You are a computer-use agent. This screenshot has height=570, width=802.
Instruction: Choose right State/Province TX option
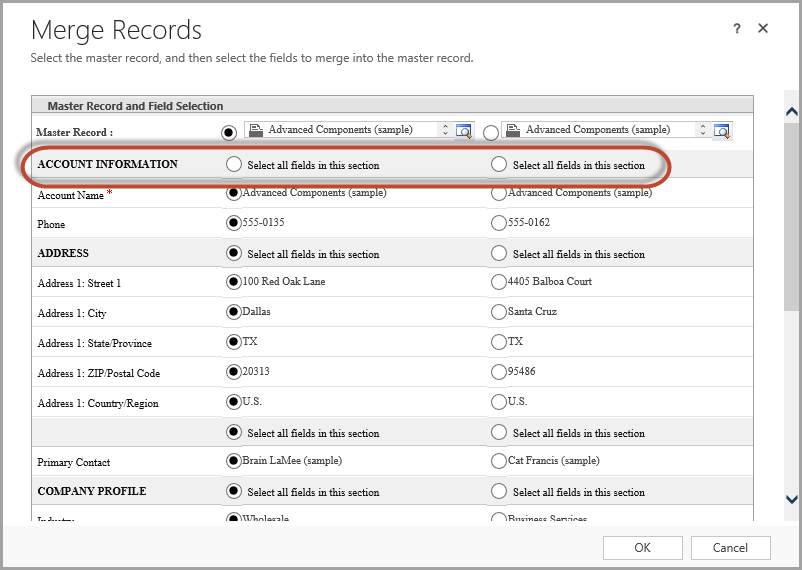click(x=499, y=342)
